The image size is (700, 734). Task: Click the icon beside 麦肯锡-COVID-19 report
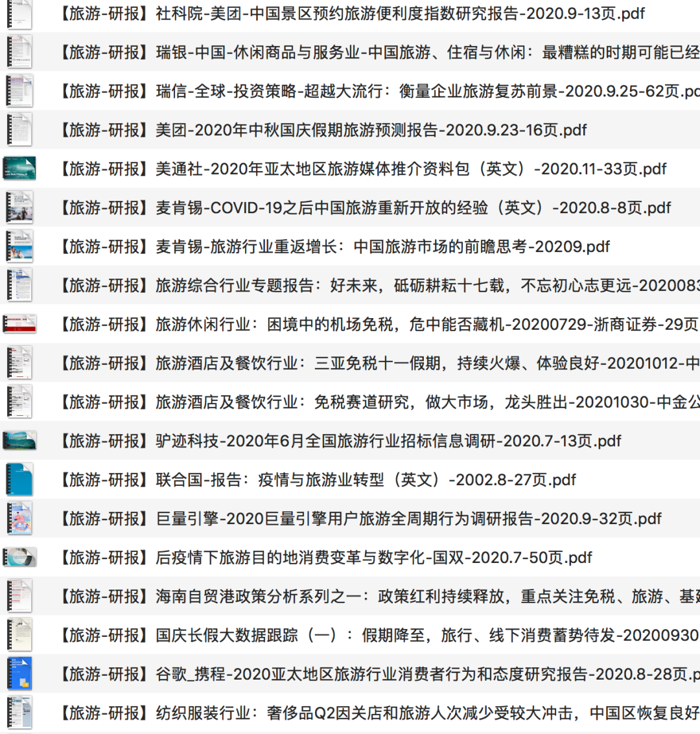tap(19, 207)
